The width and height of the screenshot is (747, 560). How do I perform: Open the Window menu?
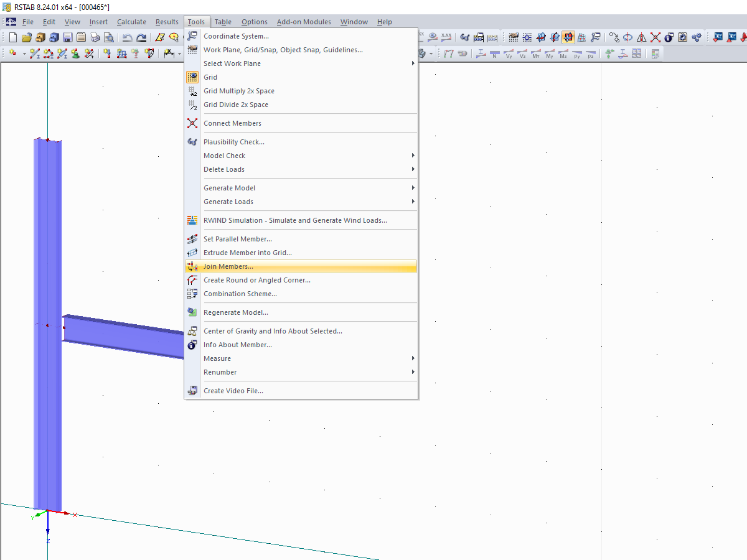[354, 22]
